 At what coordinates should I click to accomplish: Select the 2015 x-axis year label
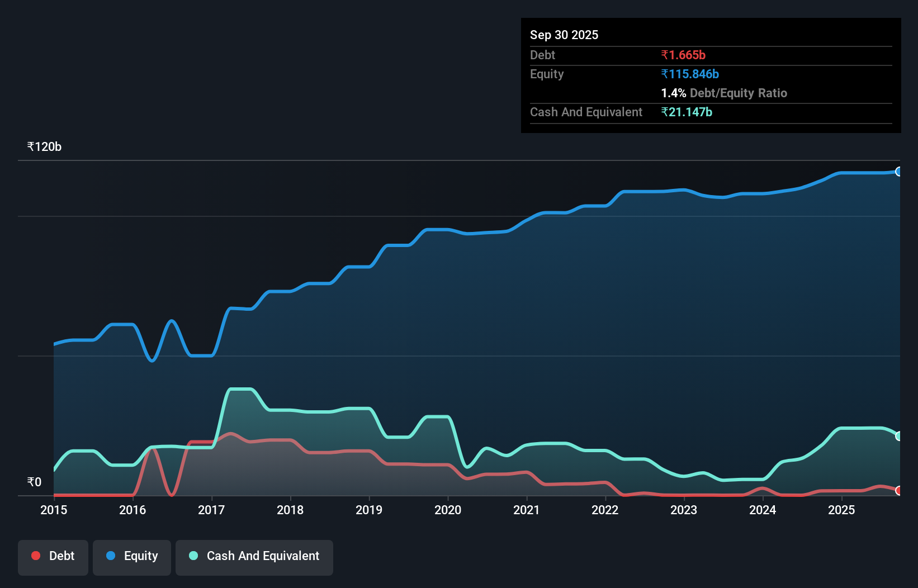[54, 510]
